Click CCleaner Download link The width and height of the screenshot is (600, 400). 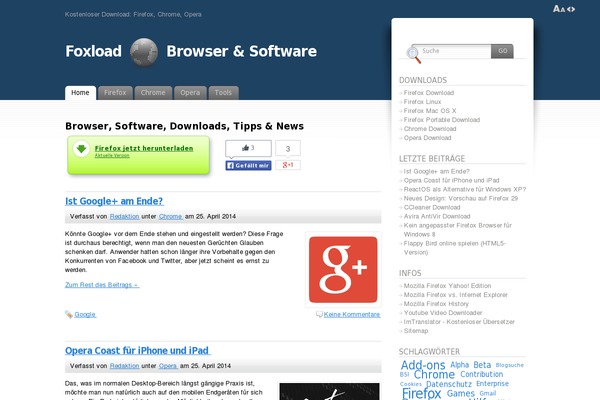[432, 207]
